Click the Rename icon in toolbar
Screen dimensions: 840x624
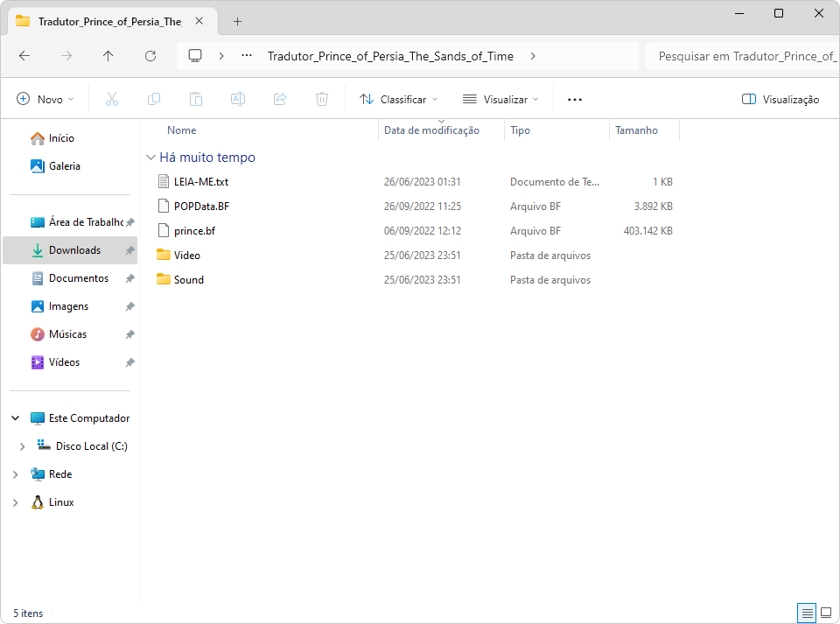[238, 99]
